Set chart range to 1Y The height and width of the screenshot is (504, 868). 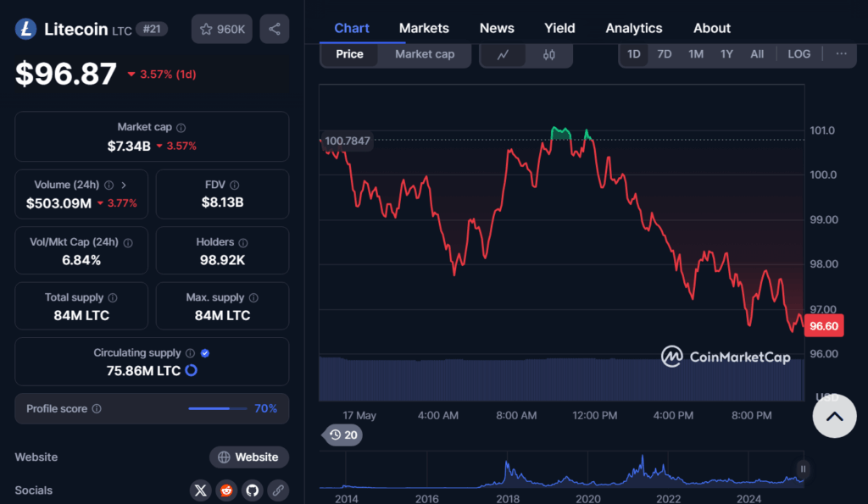click(x=726, y=54)
